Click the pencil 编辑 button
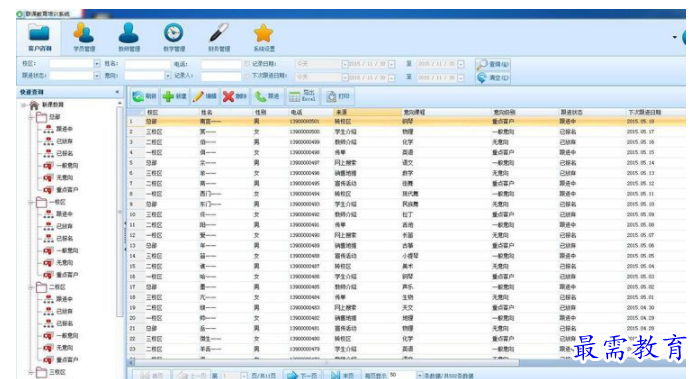This screenshot has width=695, height=379. coord(205,96)
